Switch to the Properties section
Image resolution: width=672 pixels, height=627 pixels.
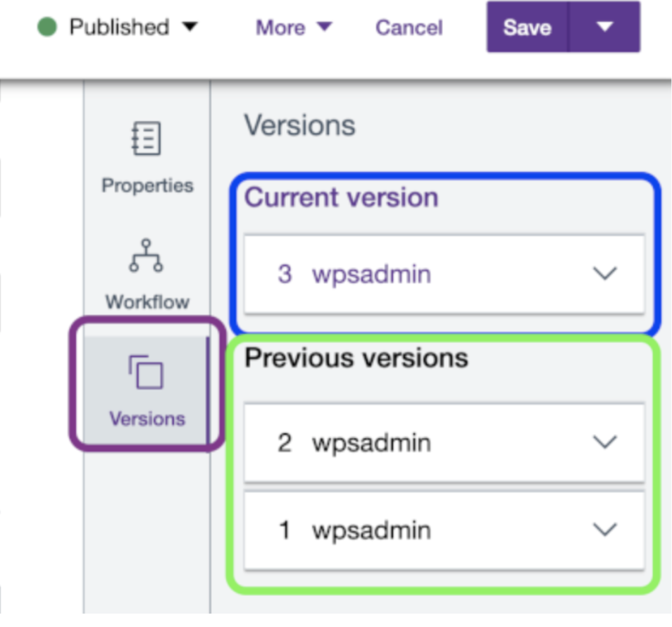point(147,185)
